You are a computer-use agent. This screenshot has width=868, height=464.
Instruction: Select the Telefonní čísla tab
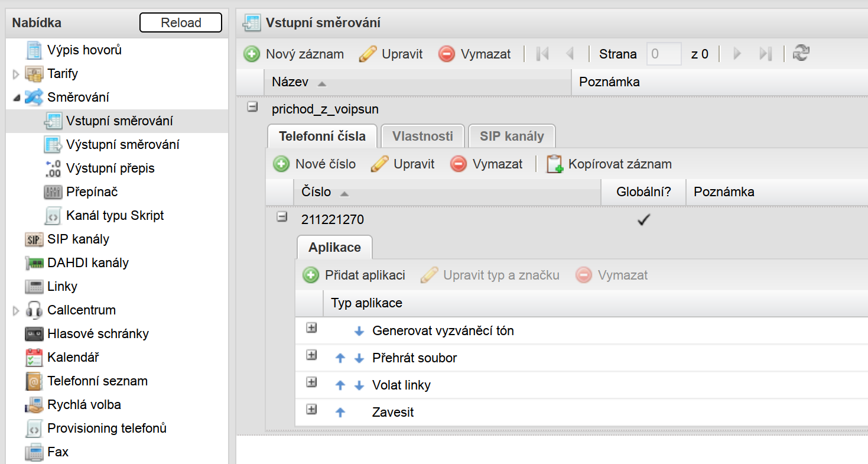(x=323, y=136)
